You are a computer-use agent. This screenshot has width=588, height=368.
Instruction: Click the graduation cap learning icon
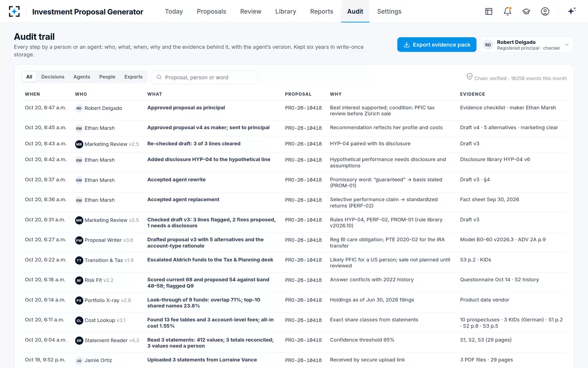[526, 11]
